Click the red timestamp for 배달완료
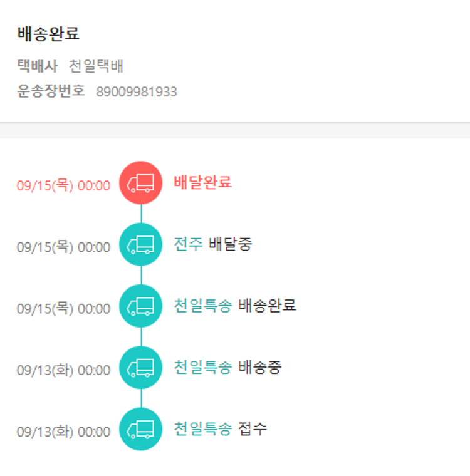Image resolution: width=470 pixels, height=476 pixels. click(63, 185)
